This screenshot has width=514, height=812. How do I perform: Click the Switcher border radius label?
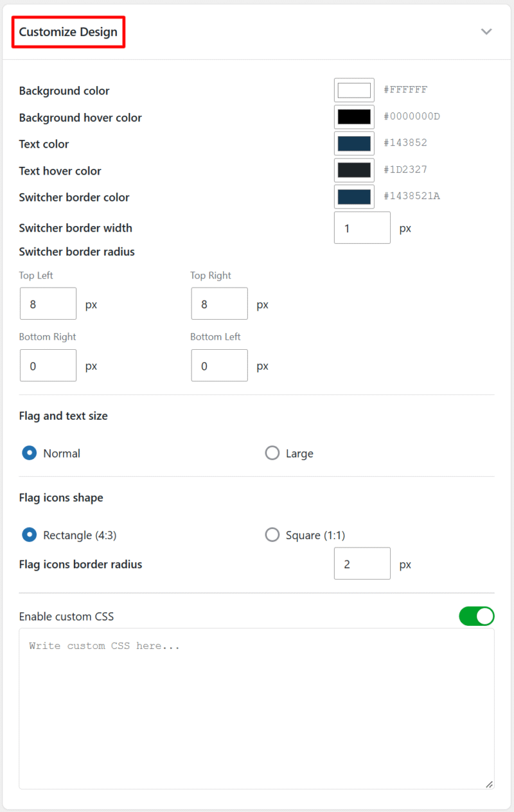[77, 252]
